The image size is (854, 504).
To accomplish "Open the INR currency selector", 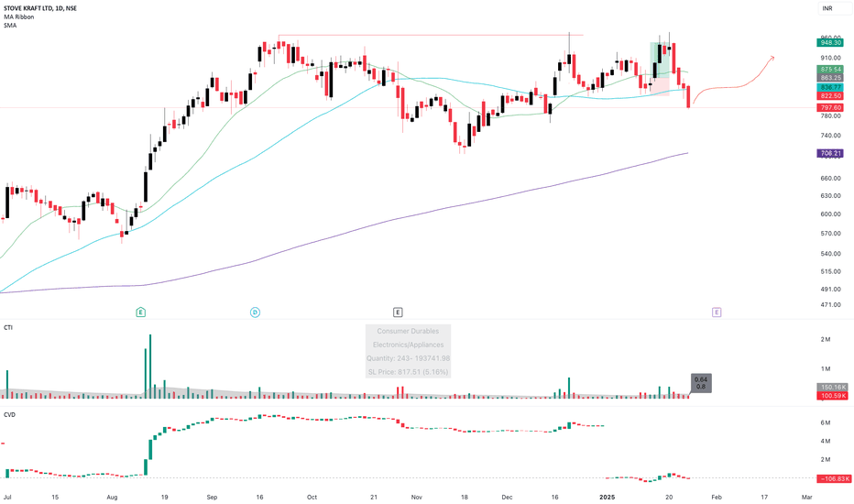I will tap(833, 8).
